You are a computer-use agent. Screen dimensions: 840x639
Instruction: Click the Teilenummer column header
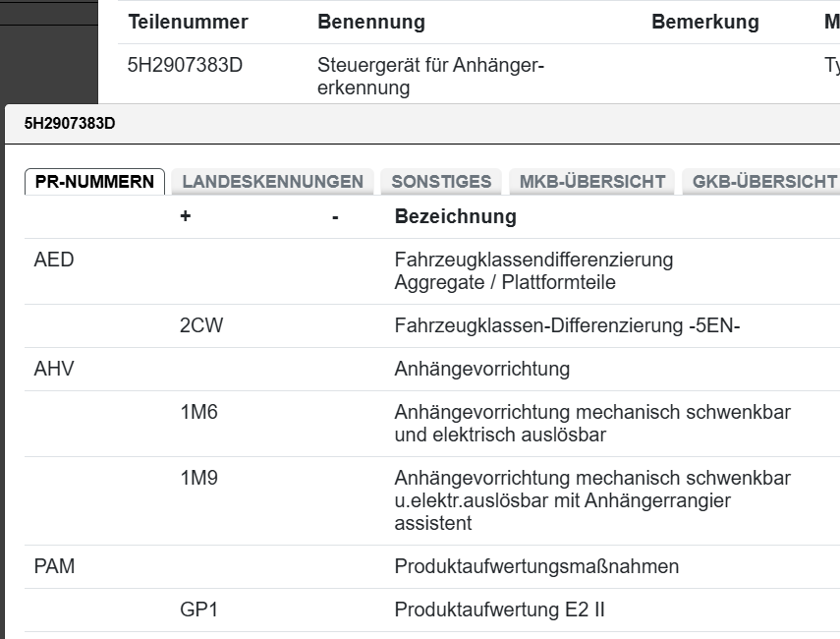188,22
